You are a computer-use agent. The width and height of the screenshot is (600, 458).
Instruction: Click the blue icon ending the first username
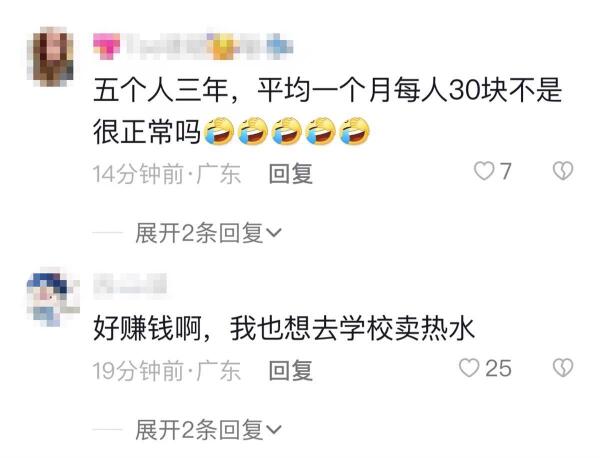tap(280, 46)
